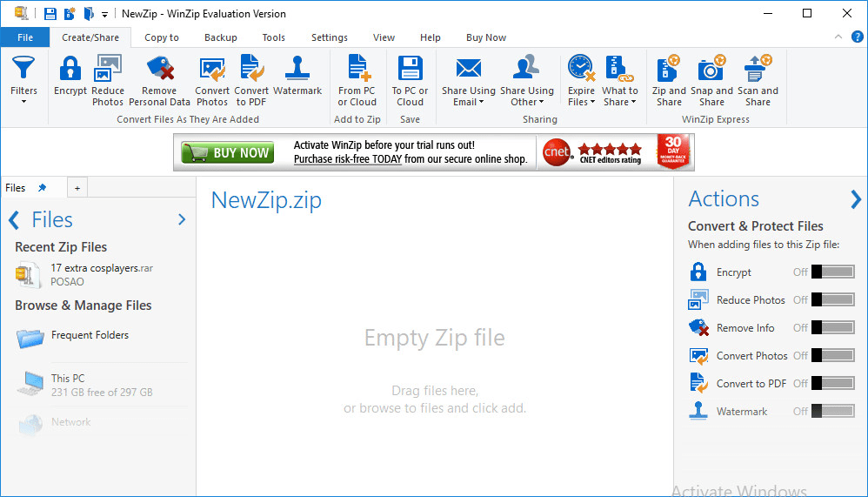Open the Expire Files dropdown arrow
Image resolution: width=868 pixels, height=497 pixels.
[592, 102]
